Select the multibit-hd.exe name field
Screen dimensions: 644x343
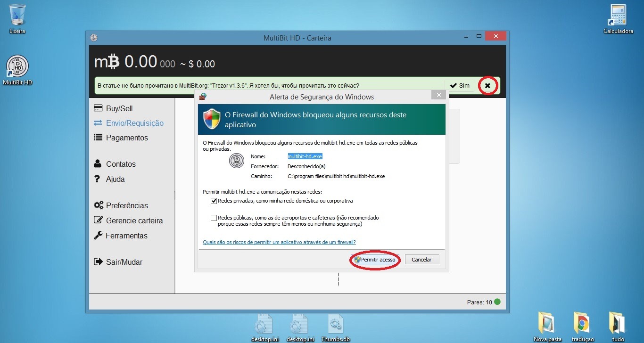[x=305, y=156]
